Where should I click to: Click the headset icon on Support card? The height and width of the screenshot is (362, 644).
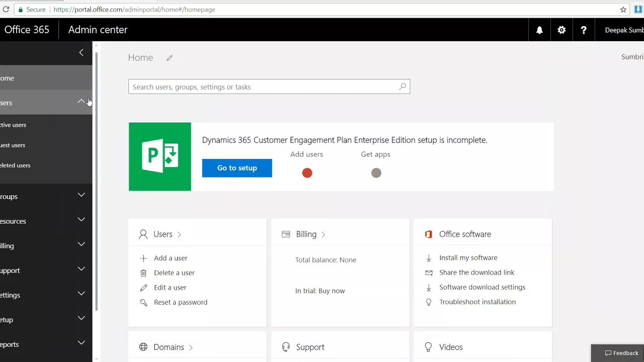point(286,347)
